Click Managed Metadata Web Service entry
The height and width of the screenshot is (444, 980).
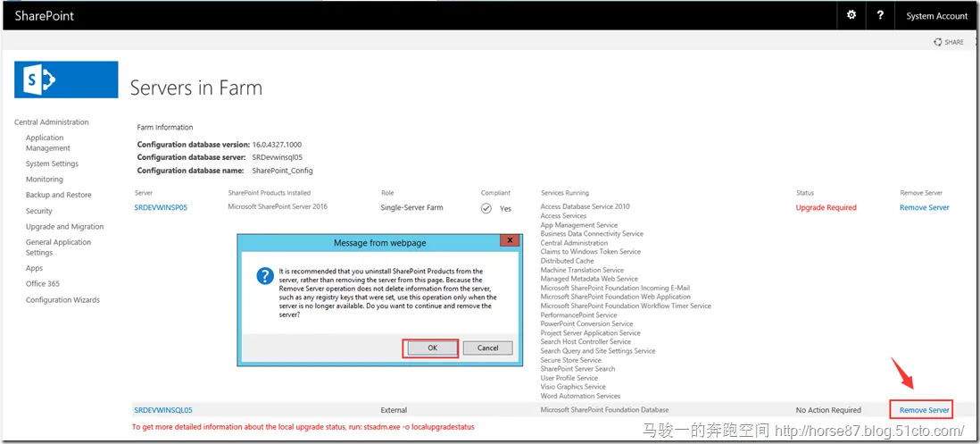point(589,279)
